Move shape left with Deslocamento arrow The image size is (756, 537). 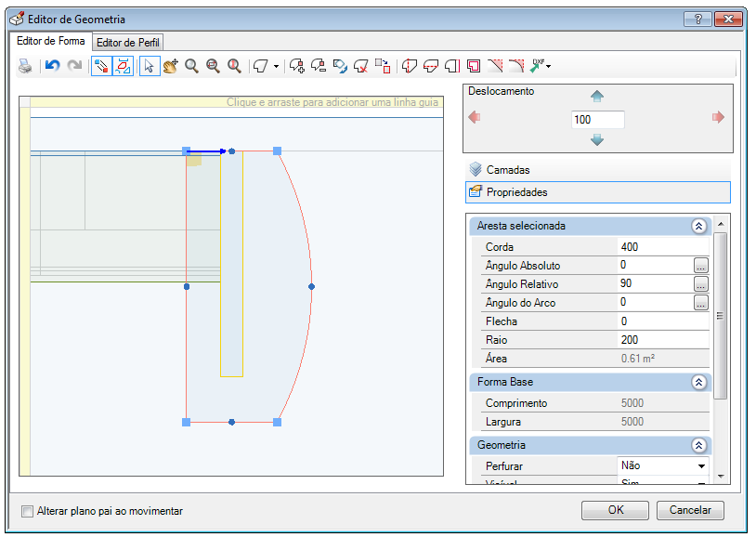point(475,117)
